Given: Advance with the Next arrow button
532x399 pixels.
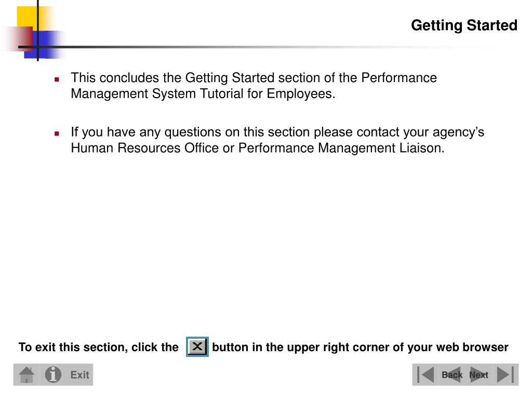Looking at the screenshot, I should pyautogui.click(x=478, y=375).
